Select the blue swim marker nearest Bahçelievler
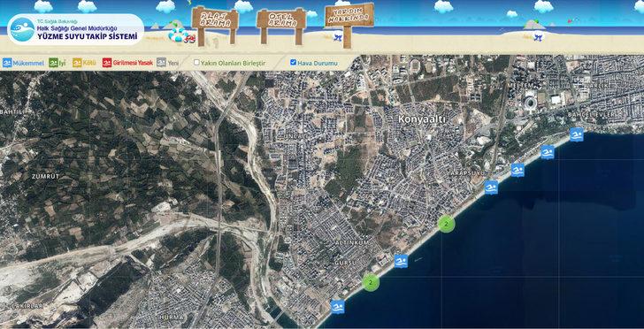The width and height of the screenshot is (644, 329). (x=577, y=134)
